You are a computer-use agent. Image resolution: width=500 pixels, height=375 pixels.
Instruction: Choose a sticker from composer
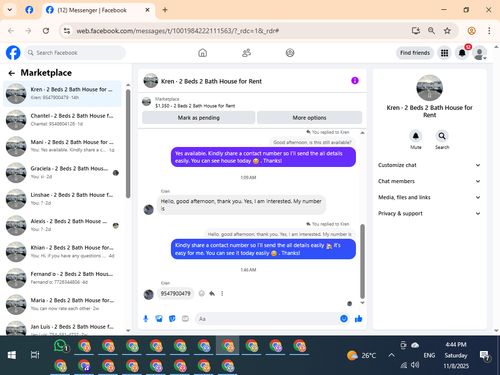(x=172, y=319)
